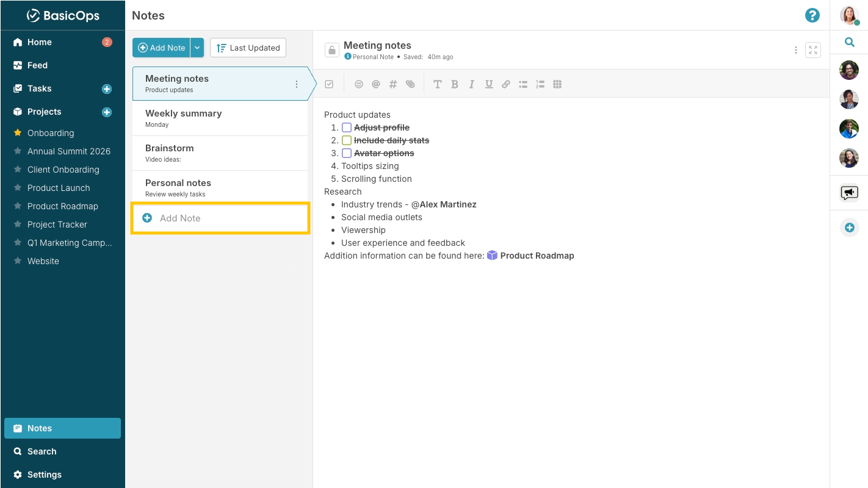Click the Meeting notes title in note header
The height and width of the screenshot is (488, 868).
coord(377,45)
